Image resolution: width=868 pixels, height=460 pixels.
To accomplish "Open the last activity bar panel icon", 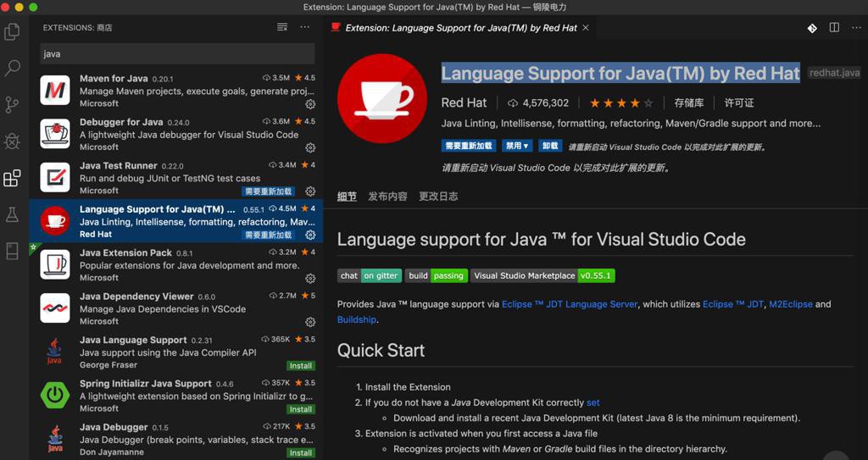I will pos(12,251).
